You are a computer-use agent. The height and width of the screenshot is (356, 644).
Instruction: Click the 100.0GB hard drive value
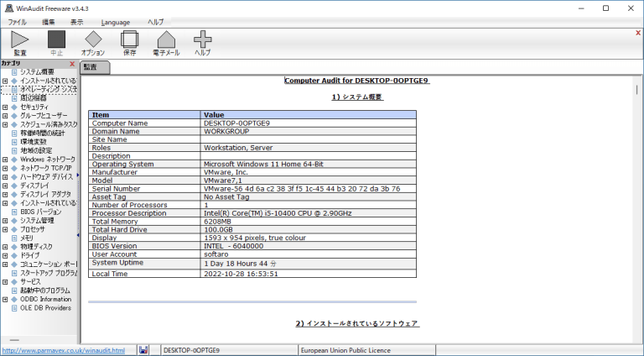point(218,230)
